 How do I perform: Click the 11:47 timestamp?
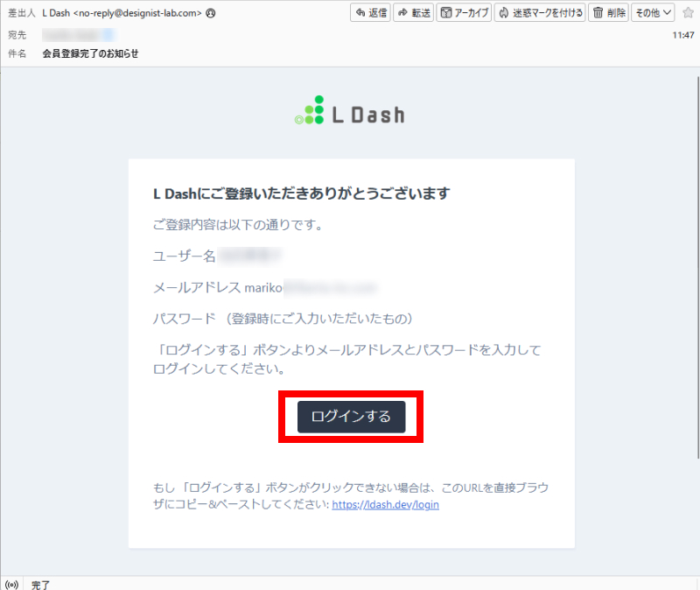(683, 35)
